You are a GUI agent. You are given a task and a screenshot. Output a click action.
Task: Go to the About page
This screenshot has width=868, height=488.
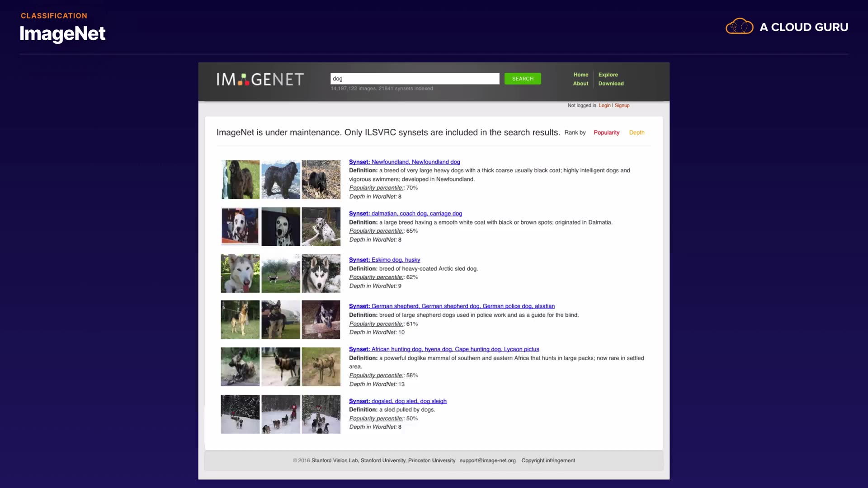(580, 84)
